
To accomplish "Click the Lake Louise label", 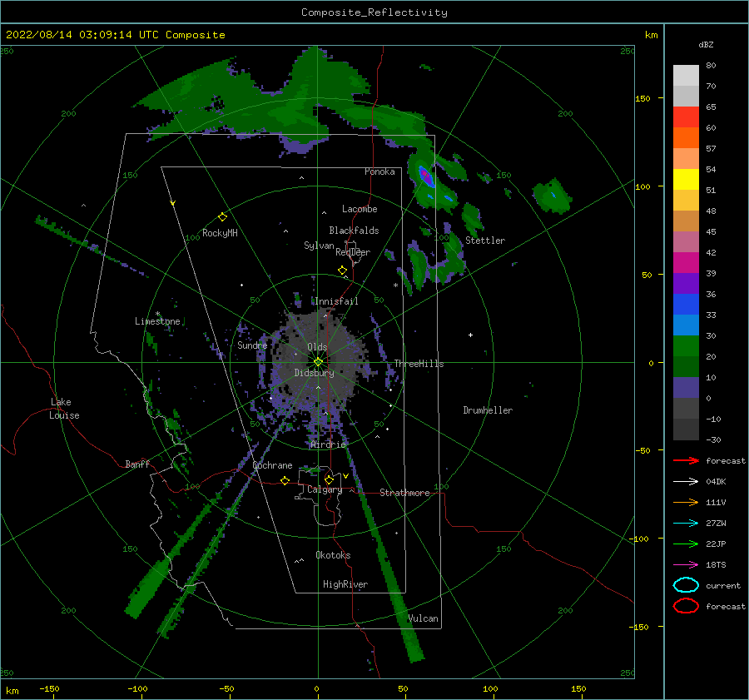I will tap(64, 409).
